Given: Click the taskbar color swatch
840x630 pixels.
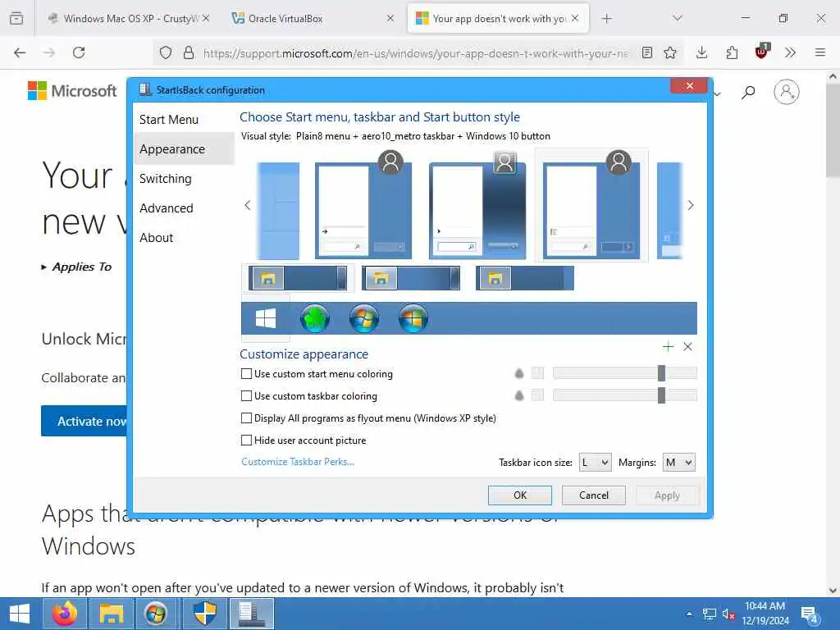Looking at the screenshot, I should pyautogui.click(x=537, y=395).
